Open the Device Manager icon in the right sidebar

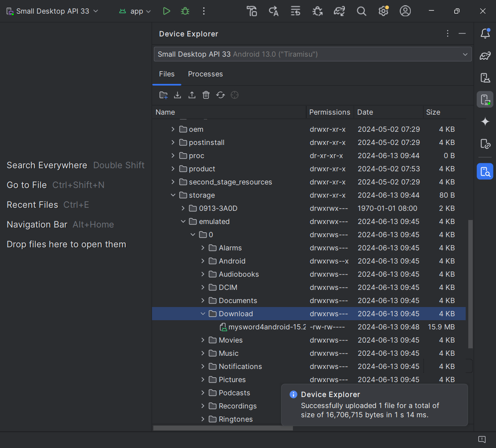click(485, 78)
